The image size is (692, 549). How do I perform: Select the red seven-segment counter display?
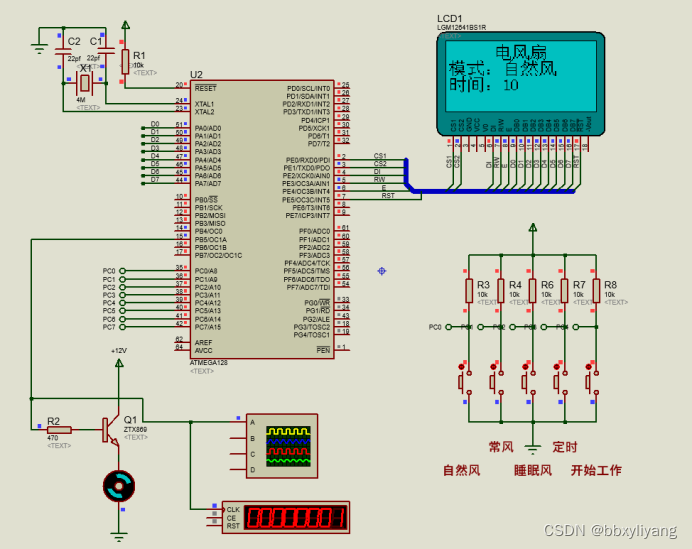coord(286,517)
